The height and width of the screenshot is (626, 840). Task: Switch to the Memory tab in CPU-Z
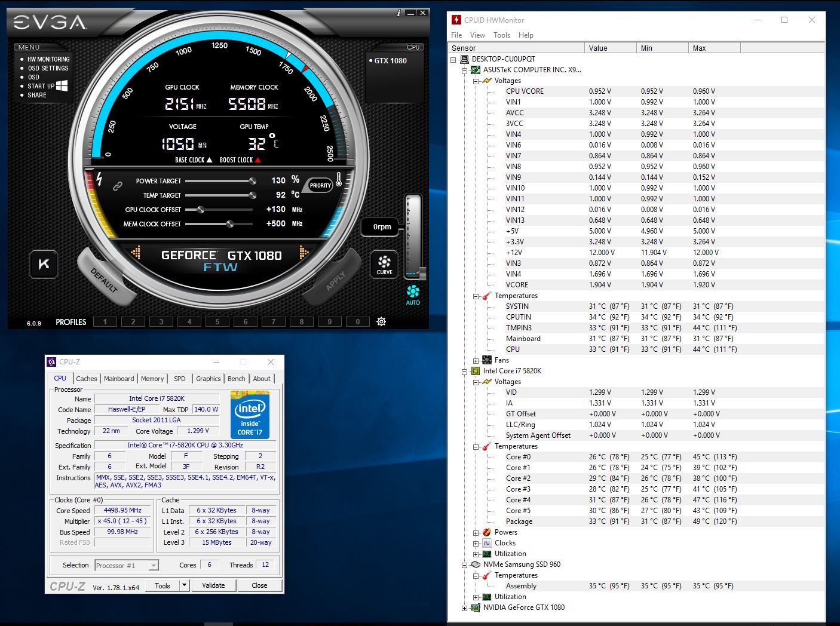(152, 379)
